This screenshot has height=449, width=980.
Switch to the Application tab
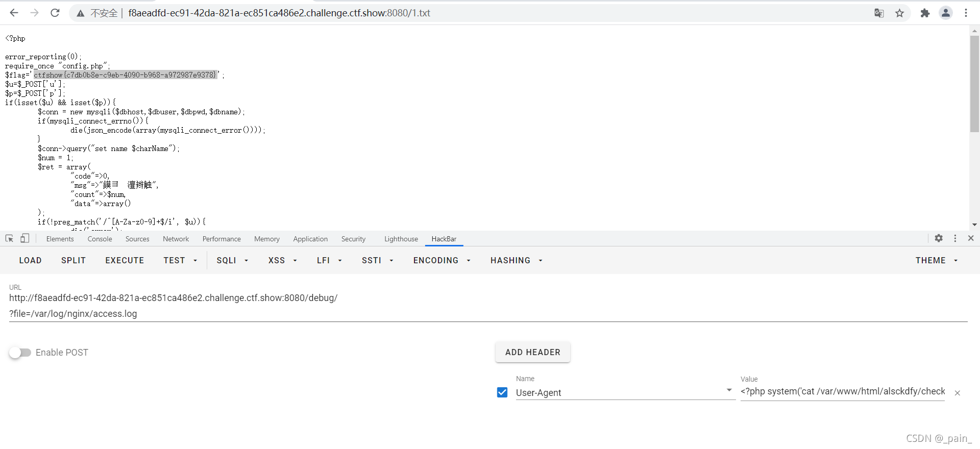point(310,239)
